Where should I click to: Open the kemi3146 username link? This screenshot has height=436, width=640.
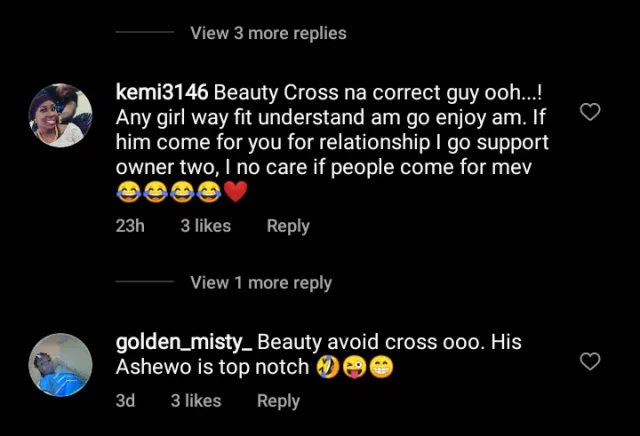162,93
